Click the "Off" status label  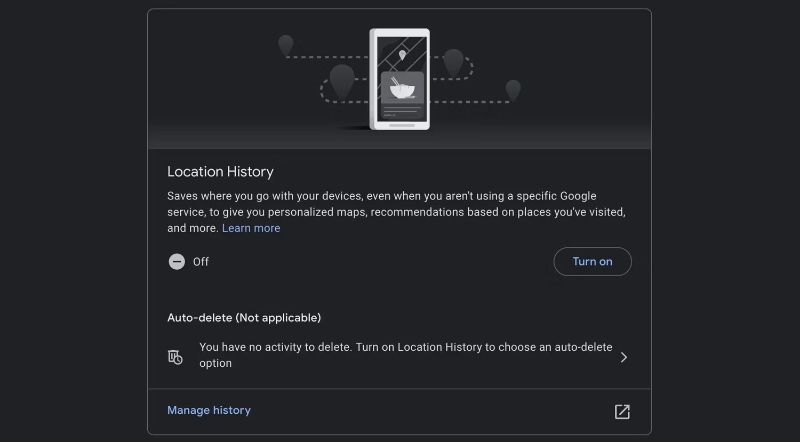[201, 262]
